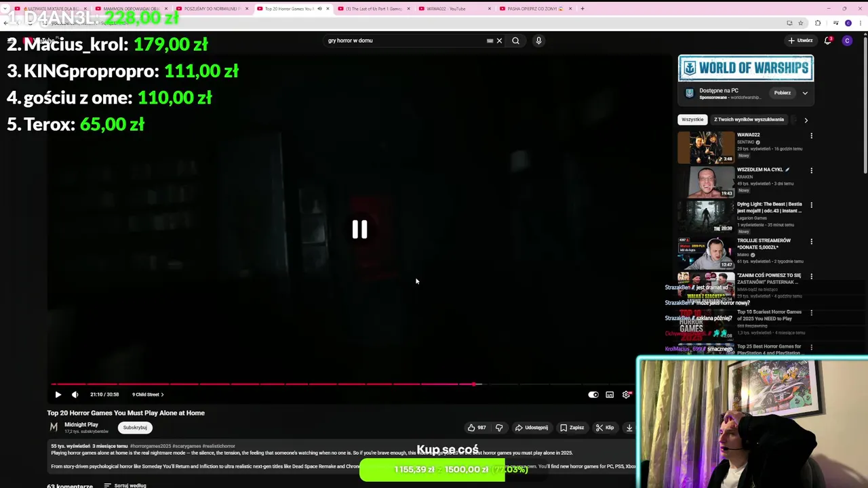
Task: Subscribe with the Subskrybuj button
Action: click(x=135, y=428)
